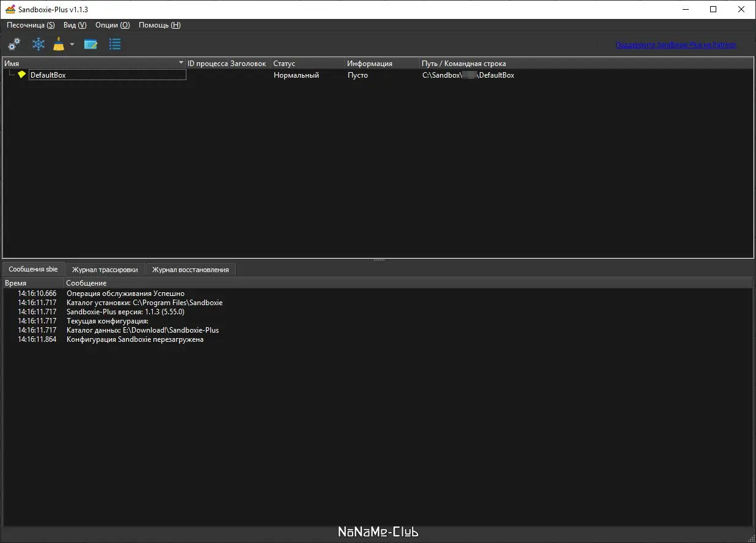756x543 pixels.
Task: Click timestamp 14:16:10.666
Action: pyautogui.click(x=37, y=294)
